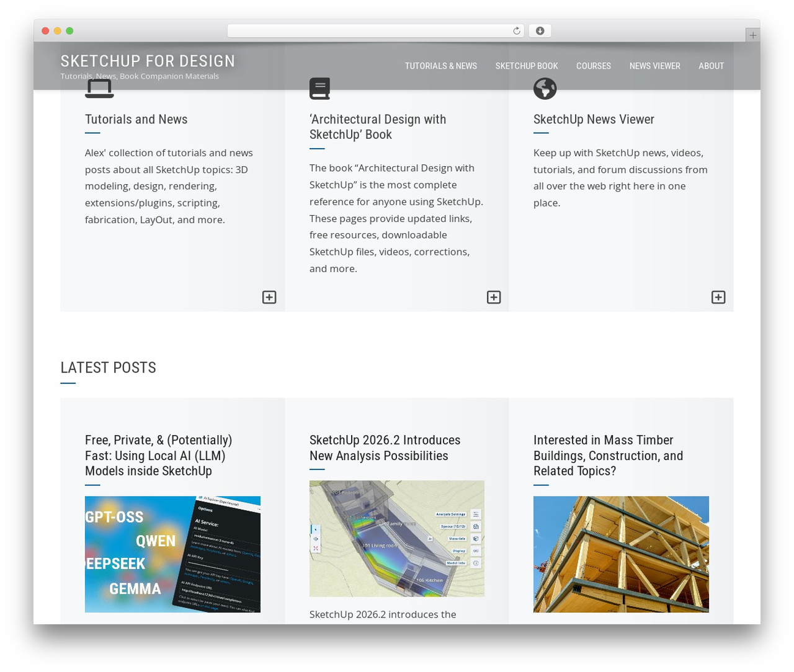Screen dimensions: 794x672
Task: Click the SketchUp for Design site title
Action: click(148, 61)
